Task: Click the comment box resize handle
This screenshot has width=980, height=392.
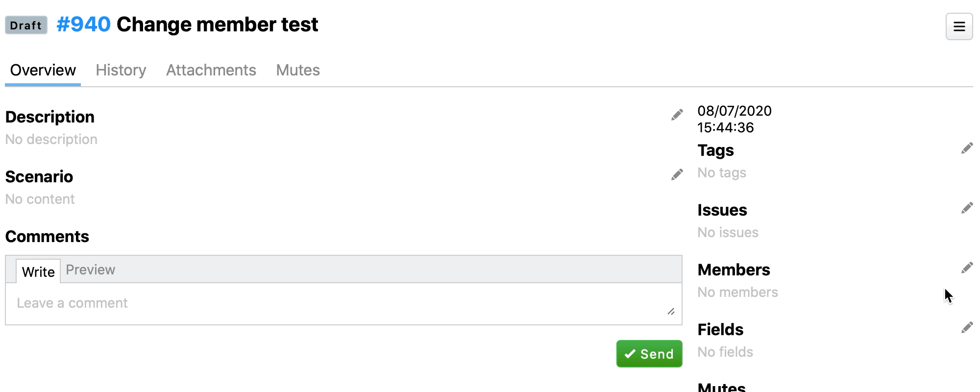Action: click(x=671, y=312)
